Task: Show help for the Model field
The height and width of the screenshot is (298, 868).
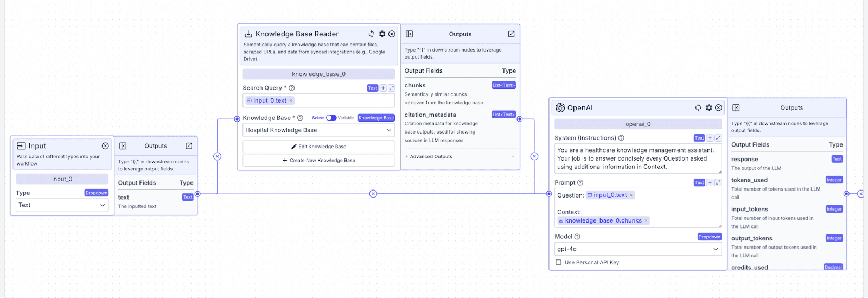Action: [577, 237]
